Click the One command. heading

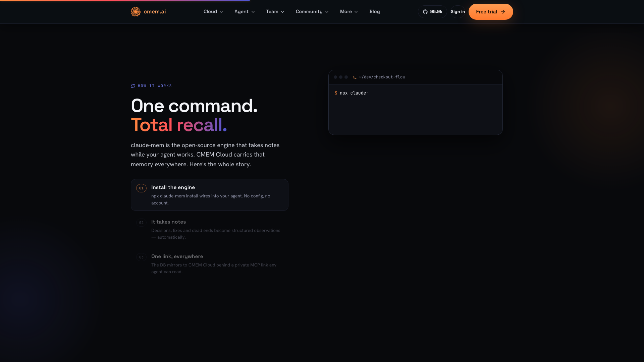click(194, 106)
